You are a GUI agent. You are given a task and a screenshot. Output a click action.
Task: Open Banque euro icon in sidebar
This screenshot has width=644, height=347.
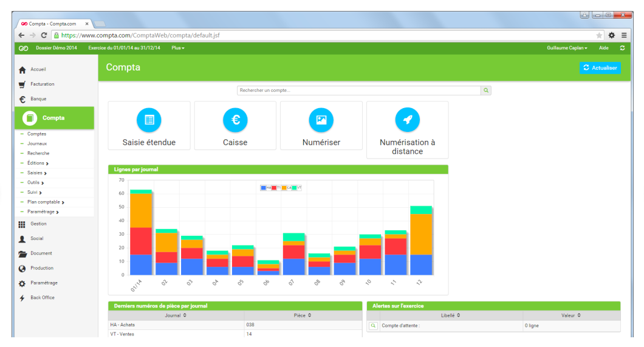(x=22, y=100)
